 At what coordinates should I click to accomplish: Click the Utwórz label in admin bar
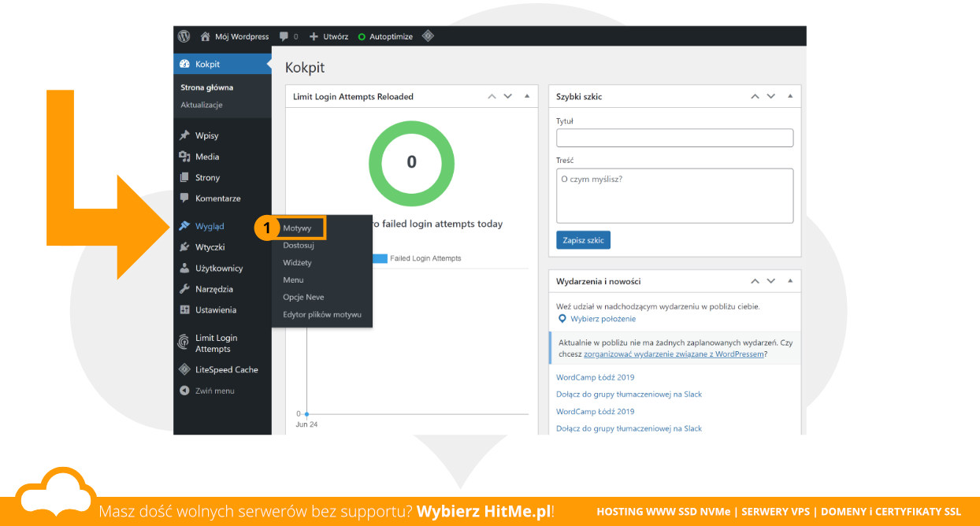[x=336, y=36]
